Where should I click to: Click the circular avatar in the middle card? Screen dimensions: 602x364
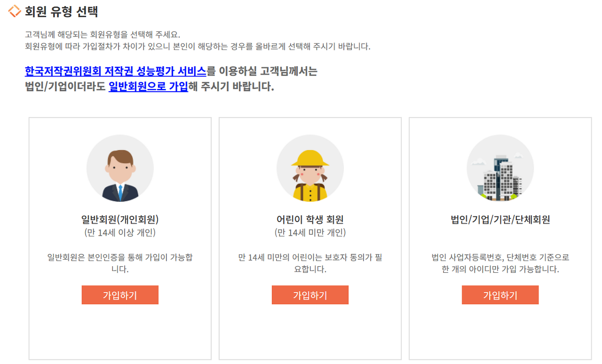tap(310, 168)
